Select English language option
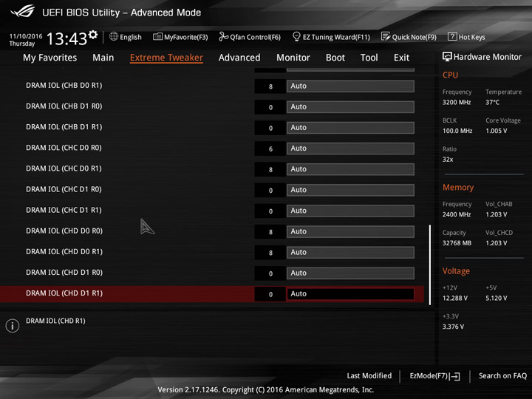This screenshot has height=399, width=532. point(131,37)
